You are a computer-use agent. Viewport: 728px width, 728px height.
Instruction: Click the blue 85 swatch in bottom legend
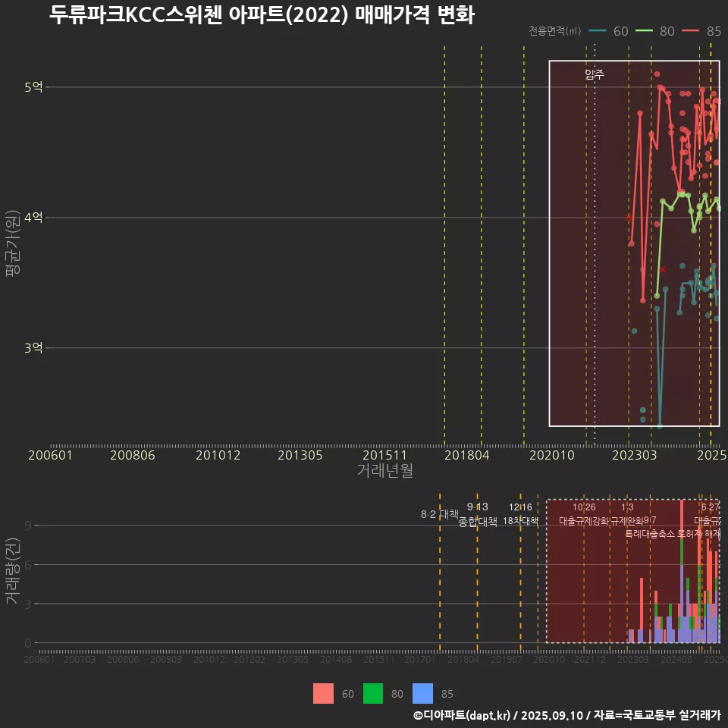pyautogui.click(x=422, y=693)
